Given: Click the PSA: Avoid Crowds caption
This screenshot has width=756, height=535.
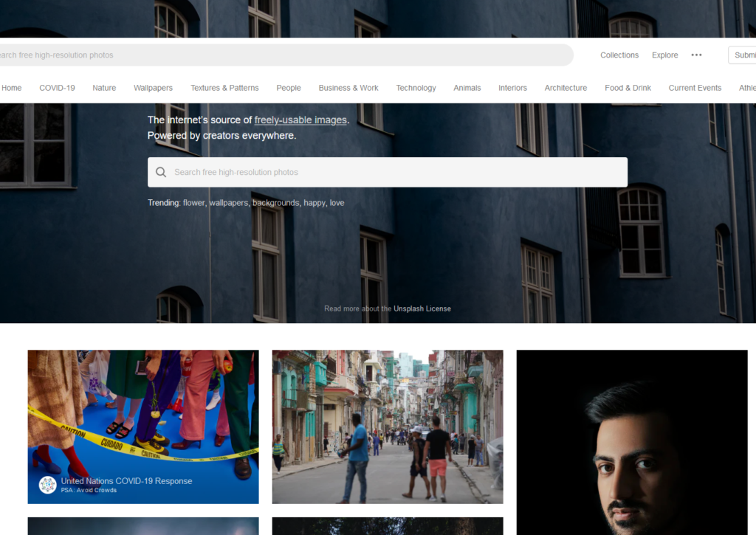Looking at the screenshot, I should 89,490.
